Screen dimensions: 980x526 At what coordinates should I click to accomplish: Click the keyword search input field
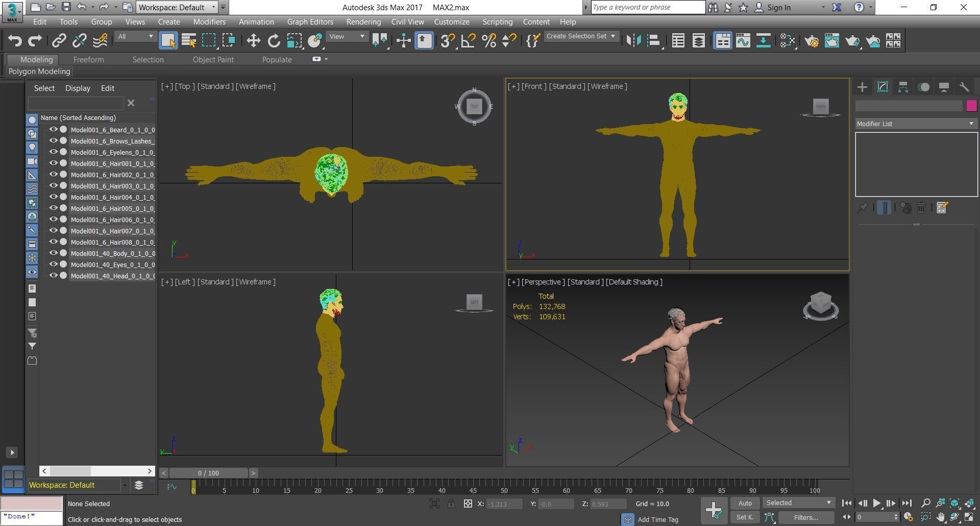[648, 7]
